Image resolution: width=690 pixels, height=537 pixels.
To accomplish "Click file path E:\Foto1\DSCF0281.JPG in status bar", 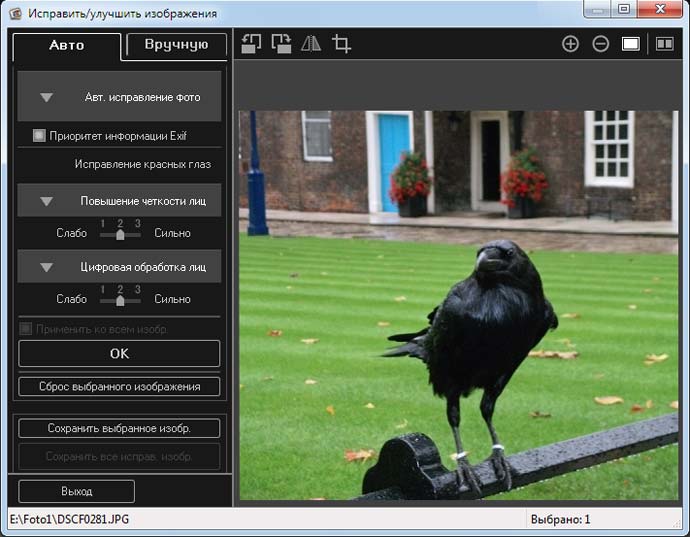I will click(x=70, y=519).
